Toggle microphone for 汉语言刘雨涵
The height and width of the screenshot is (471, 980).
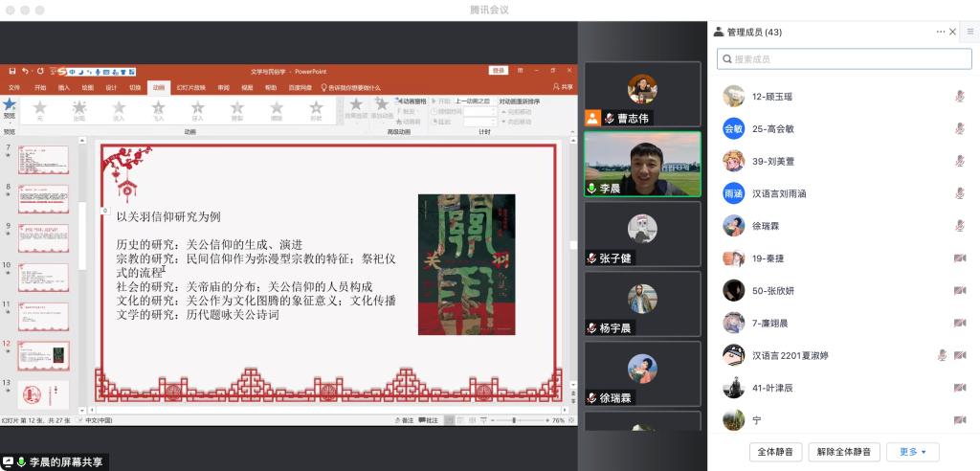pos(959,193)
